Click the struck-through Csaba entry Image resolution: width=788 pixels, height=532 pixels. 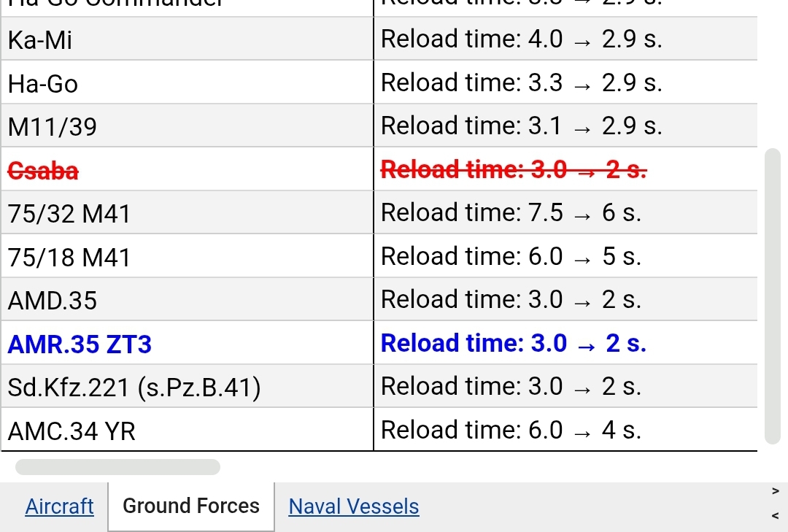(43, 171)
